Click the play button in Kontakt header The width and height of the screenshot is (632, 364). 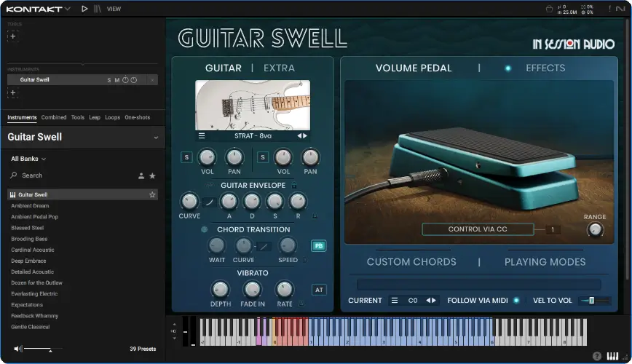(84, 9)
